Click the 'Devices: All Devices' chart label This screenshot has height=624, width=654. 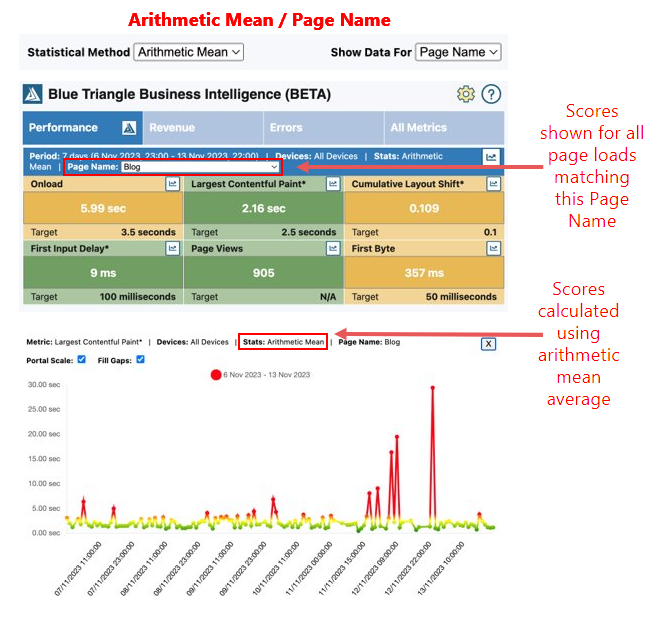193,342
